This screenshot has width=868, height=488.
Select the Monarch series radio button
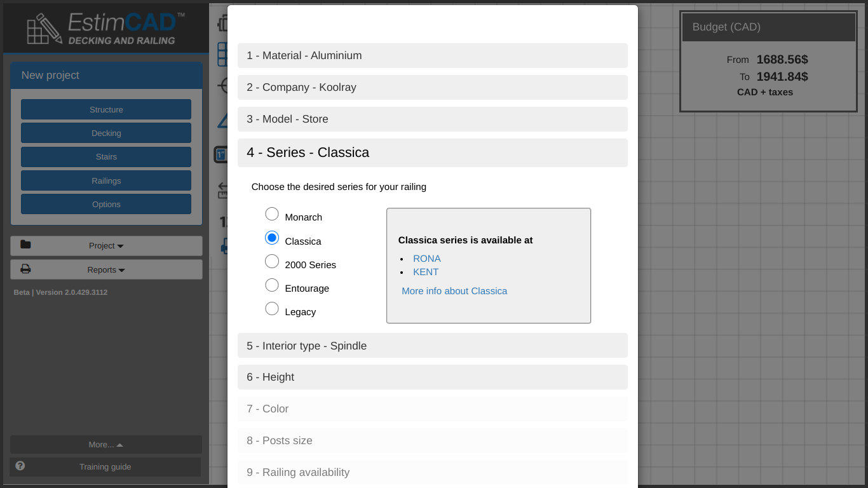pos(272,214)
